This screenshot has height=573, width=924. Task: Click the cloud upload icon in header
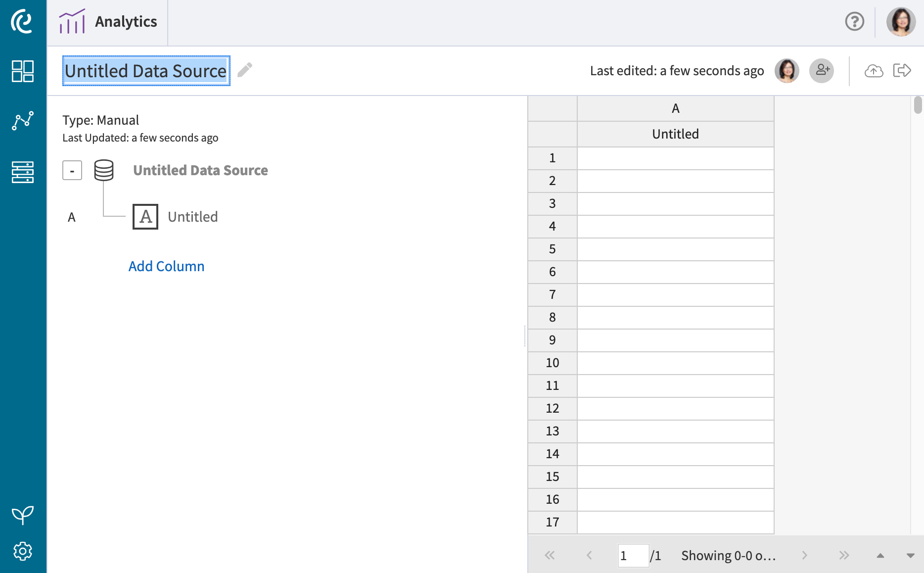click(874, 70)
